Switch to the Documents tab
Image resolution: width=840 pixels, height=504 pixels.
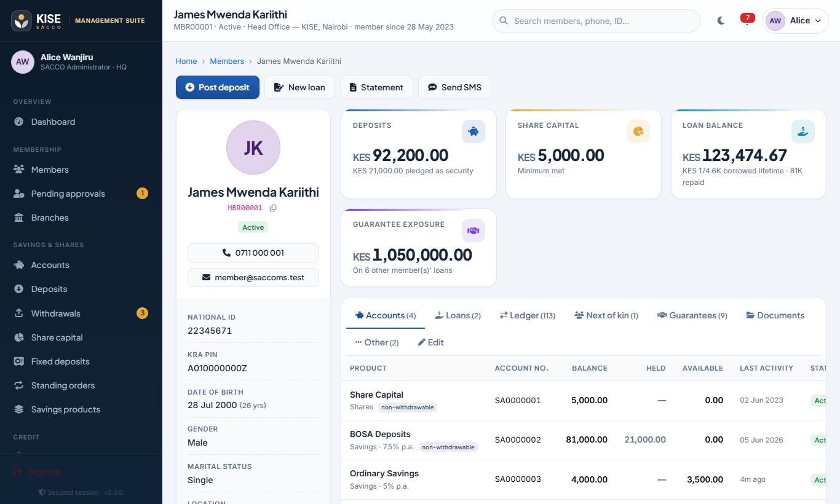coord(775,315)
